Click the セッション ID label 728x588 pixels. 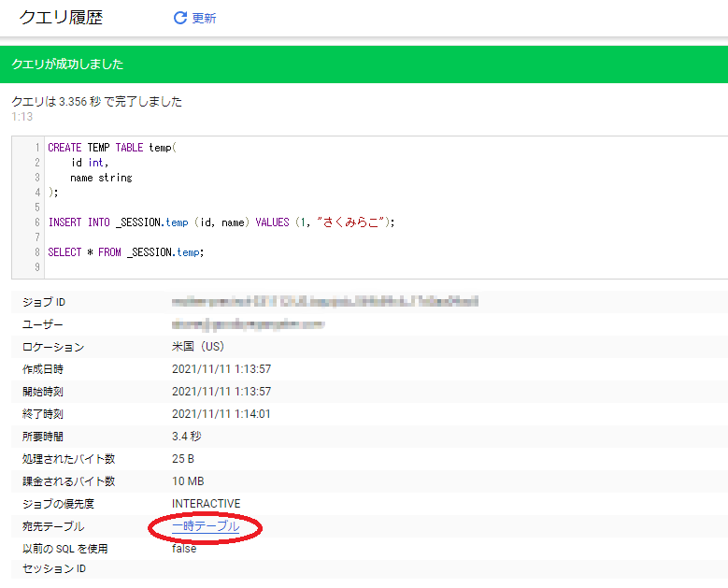[x=54, y=569]
